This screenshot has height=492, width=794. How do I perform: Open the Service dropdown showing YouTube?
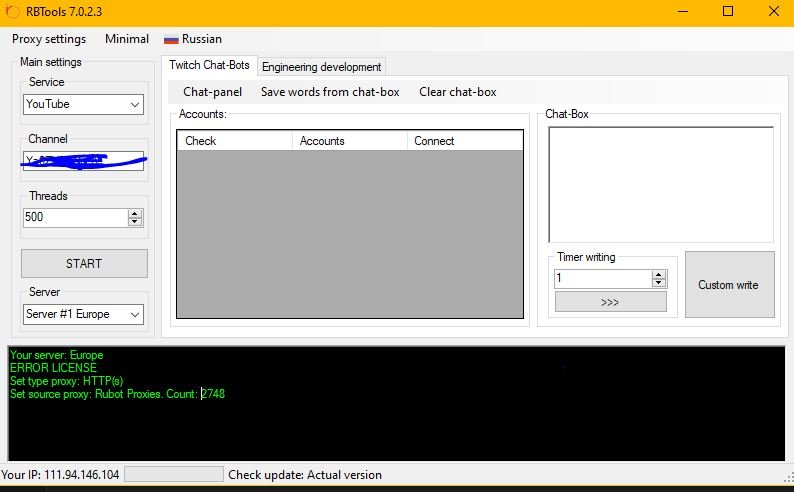pos(84,104)
